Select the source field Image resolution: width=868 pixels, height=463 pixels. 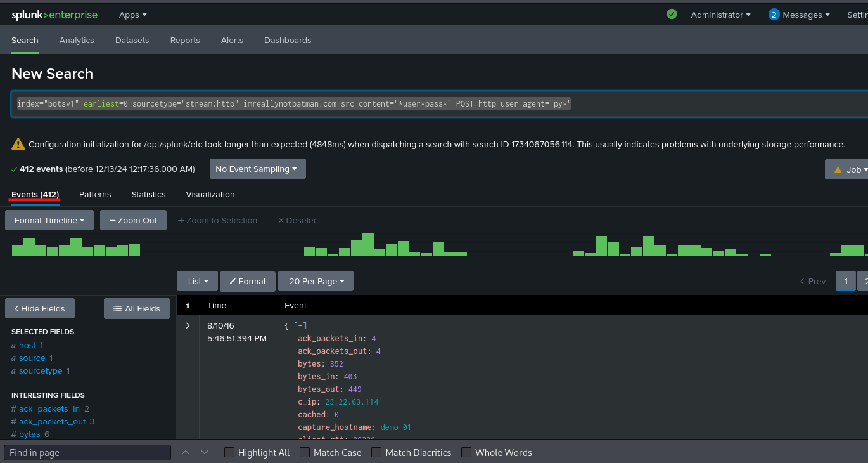coord(32,358)
